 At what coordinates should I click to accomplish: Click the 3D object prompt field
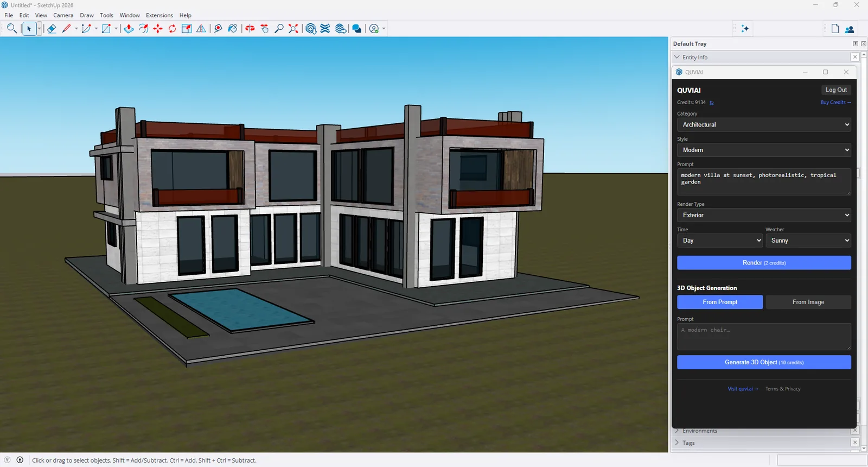click(x=764, y=337)
